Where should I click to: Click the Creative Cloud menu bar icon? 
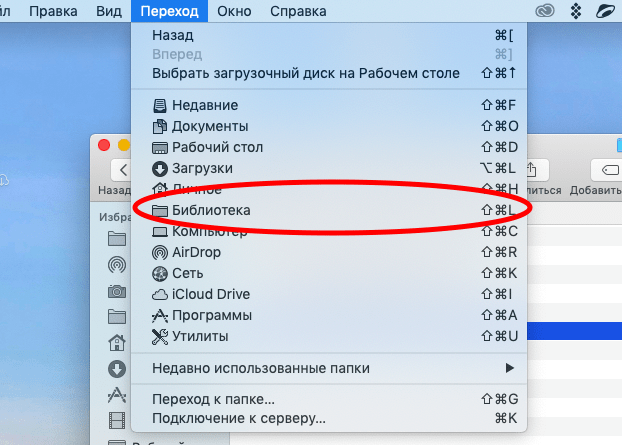pyautogui.click(x=545, y=11)
